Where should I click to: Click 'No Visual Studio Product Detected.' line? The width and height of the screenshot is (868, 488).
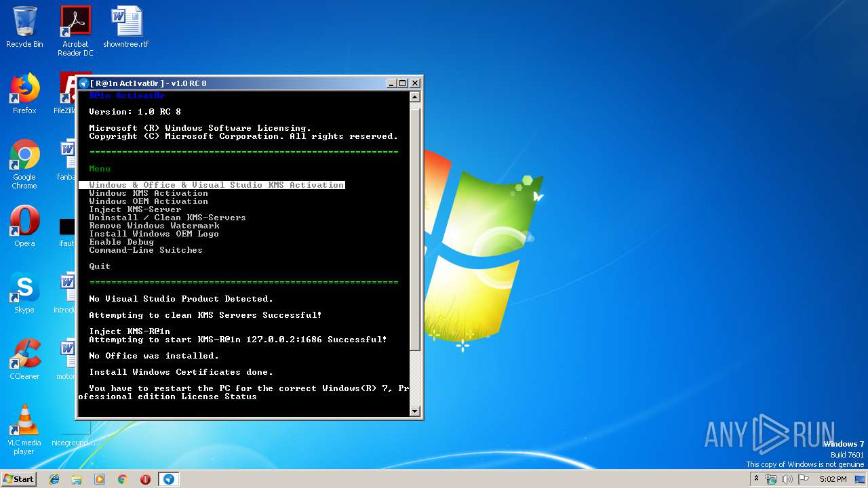[x=181, y=299]
